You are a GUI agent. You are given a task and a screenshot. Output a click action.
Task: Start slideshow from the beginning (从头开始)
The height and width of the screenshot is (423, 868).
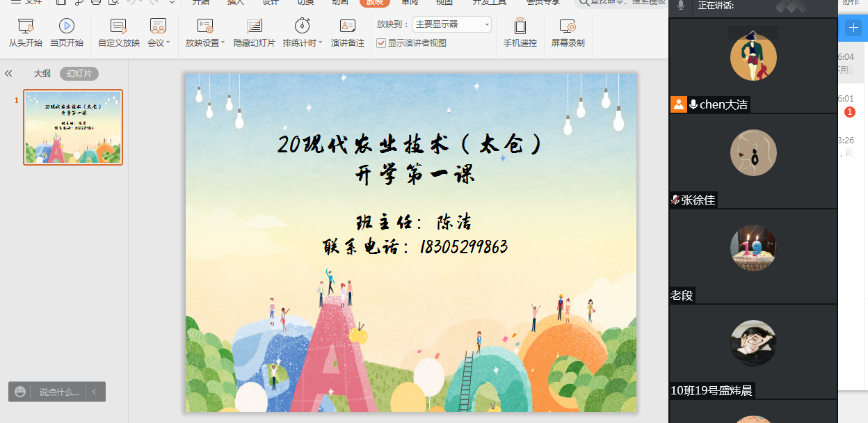26,33
